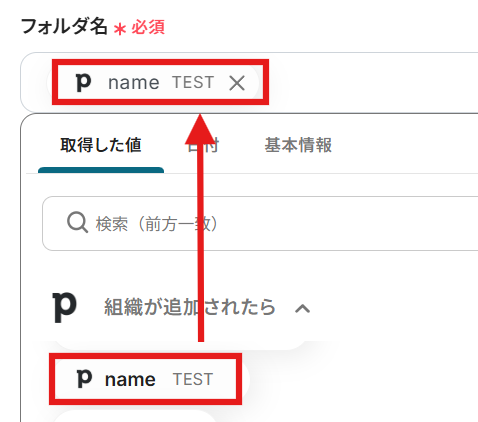Click the magnifier icon in the search box
Image resolution: width=478 pixels, height=422 pixels.
(77, 223)
